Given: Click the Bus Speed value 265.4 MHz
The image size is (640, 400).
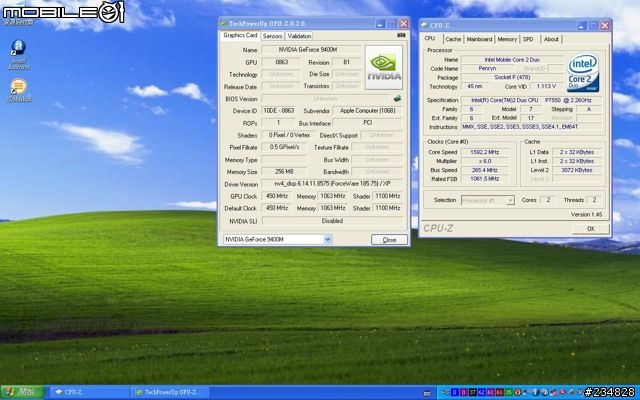Looking at the screenshot, I should (484, 170).
